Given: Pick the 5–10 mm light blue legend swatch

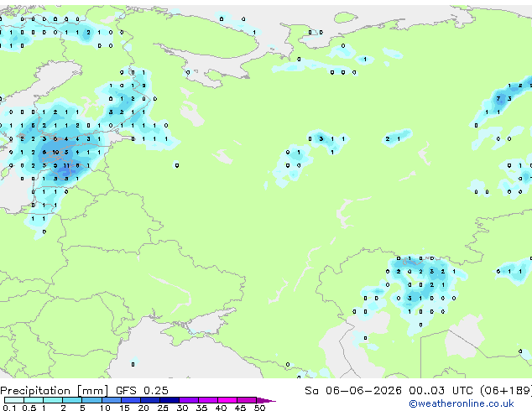Looking at the screenshot, I should click(91, 400).
